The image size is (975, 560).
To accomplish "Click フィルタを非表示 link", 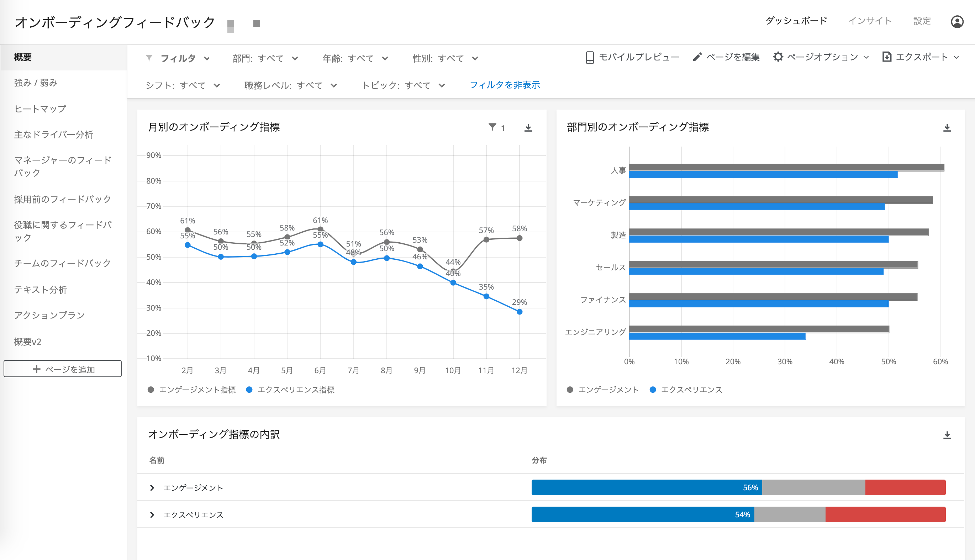I will pyautogui.click(x=505, y=85).
